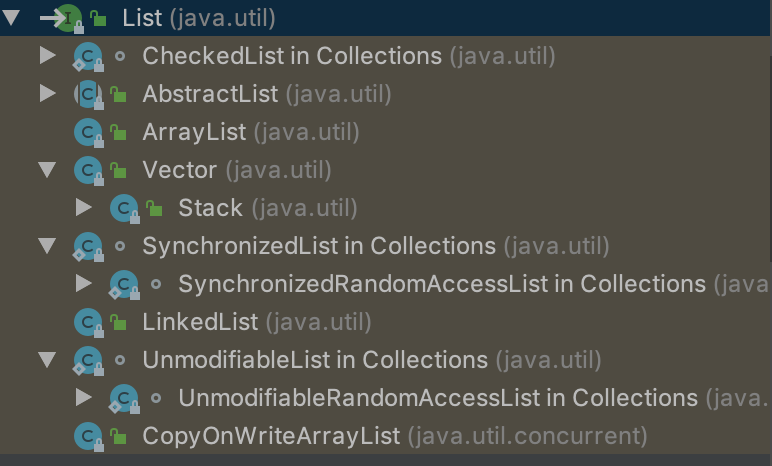
Task: Collapse the Vector node
Action: point(47,170)
